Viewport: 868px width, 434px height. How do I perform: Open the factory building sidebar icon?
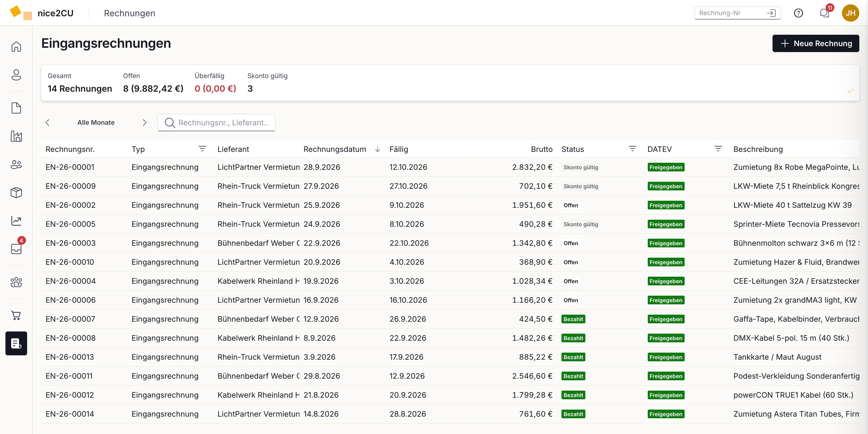tap(16, 136)
